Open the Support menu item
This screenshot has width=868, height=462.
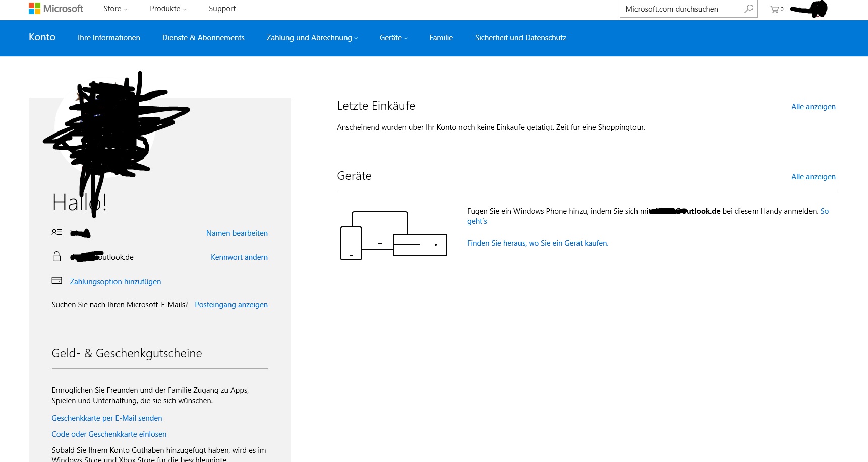[x=222, y=9]
